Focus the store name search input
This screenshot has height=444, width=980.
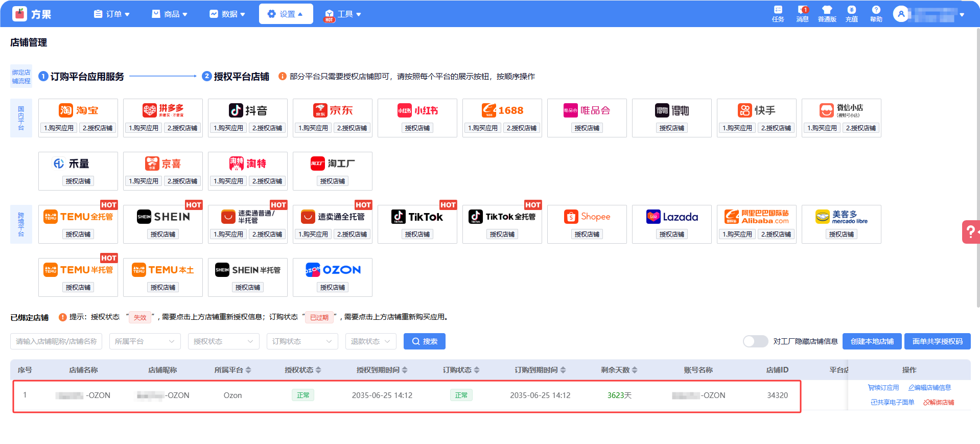(56, 341)
